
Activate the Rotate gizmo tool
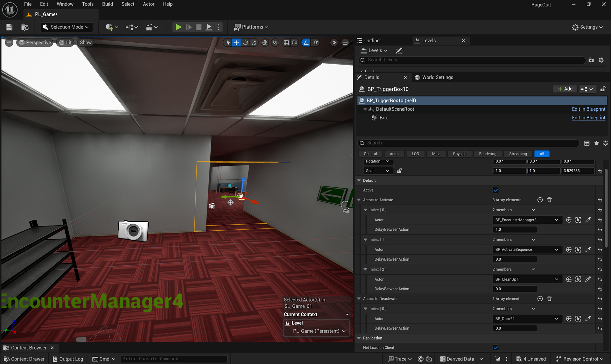click(245, 42)
